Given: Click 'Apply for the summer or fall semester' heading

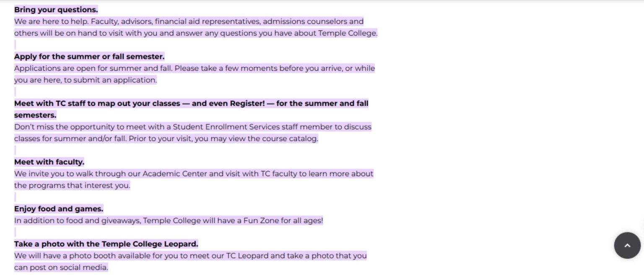Looking at the screenshot, I should [x=89, y=57].
